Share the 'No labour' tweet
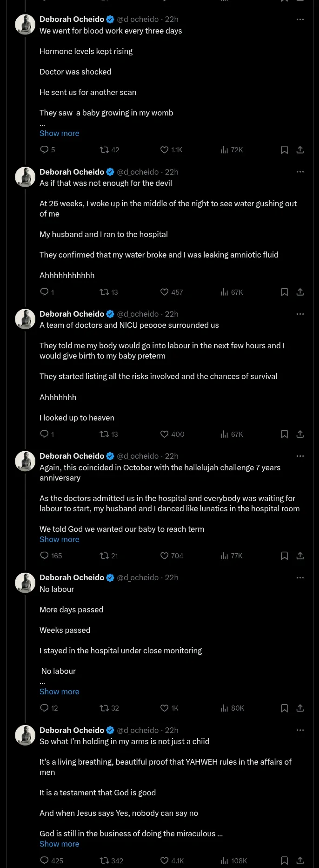Viewport: 319px width, 868px height. click(x=300, y=708)
